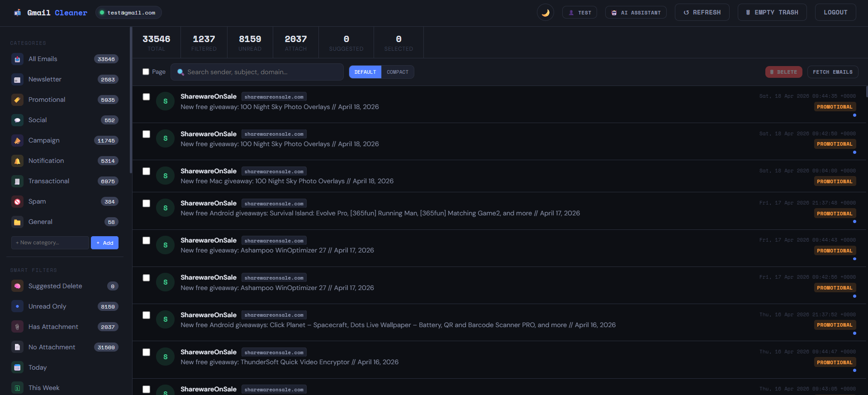
Task: Click the Unread stat counter 8159
Action: coord(250,43)
